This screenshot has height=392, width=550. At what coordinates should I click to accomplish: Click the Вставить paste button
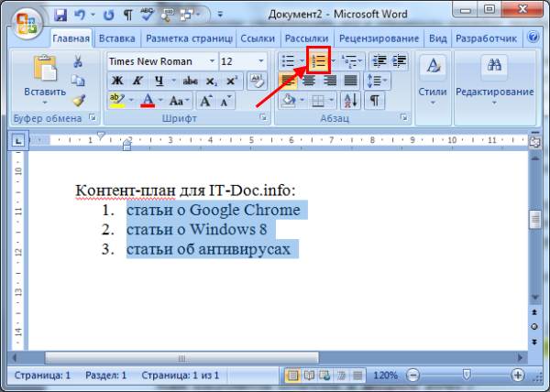pyautogui.click(x=43, y=80)
